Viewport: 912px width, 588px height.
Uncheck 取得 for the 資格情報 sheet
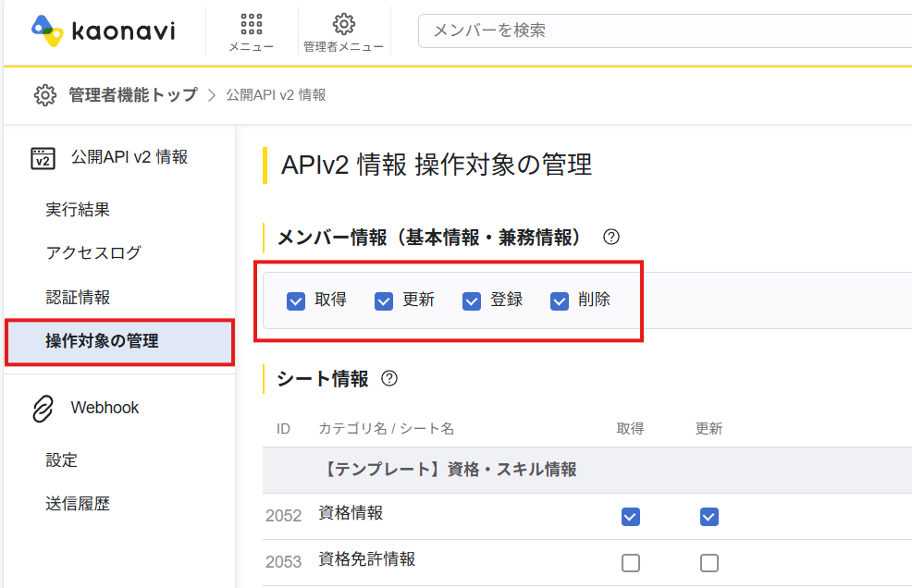631,517
